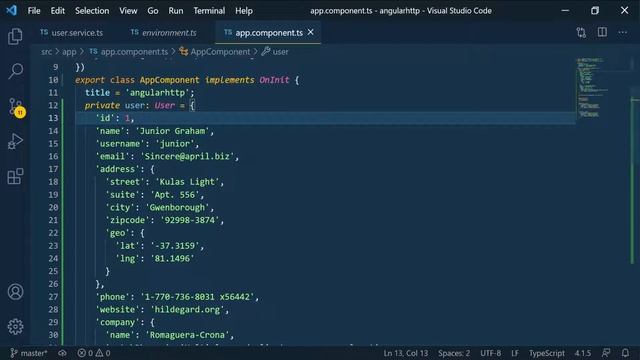The height and width of the screenshot is (360, 640).
Task: Click the AppComponent class name in code
Action: [169, 80]
